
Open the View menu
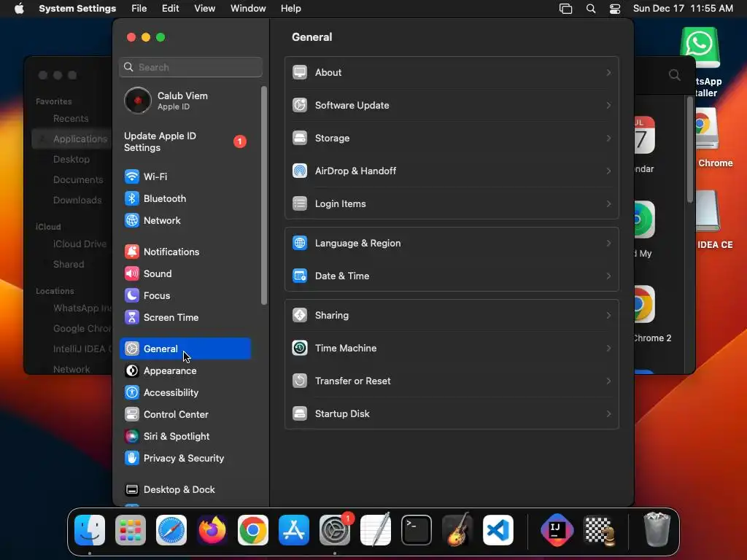click(x=204, y=9)
